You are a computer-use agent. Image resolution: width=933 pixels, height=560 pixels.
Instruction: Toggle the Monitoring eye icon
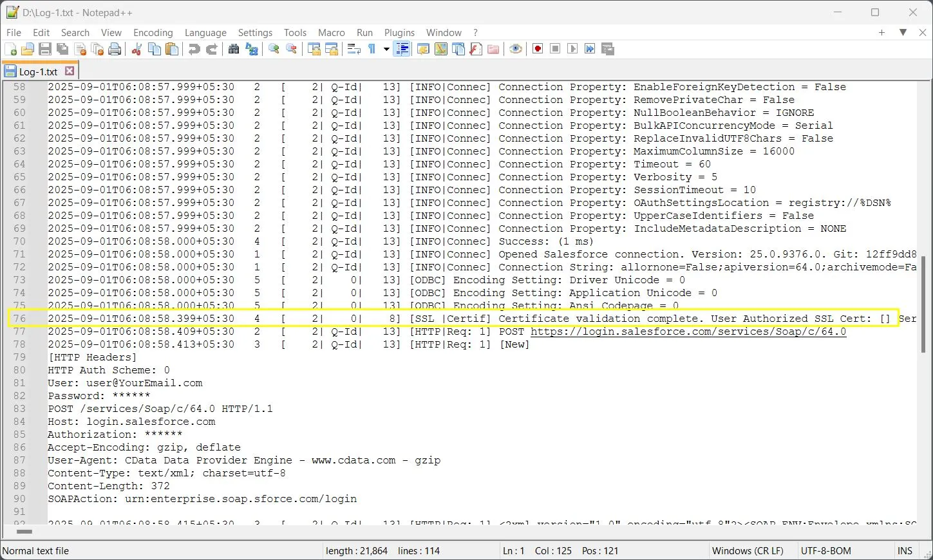pos(516,50)
